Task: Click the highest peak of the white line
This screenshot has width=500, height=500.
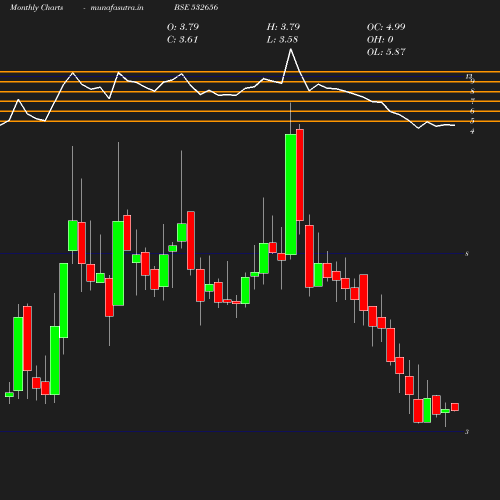Action: tap(291, 49)
